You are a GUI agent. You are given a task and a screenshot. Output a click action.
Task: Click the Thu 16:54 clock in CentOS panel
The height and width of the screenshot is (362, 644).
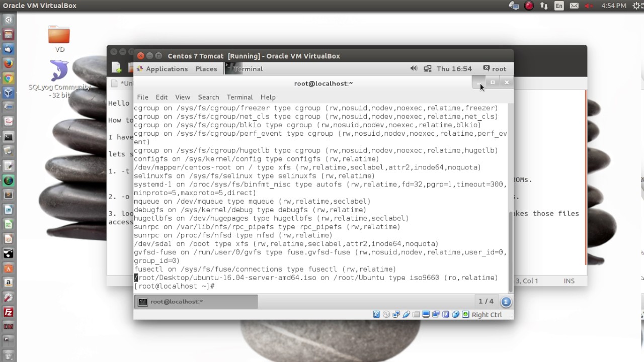[x=454, y=69]
